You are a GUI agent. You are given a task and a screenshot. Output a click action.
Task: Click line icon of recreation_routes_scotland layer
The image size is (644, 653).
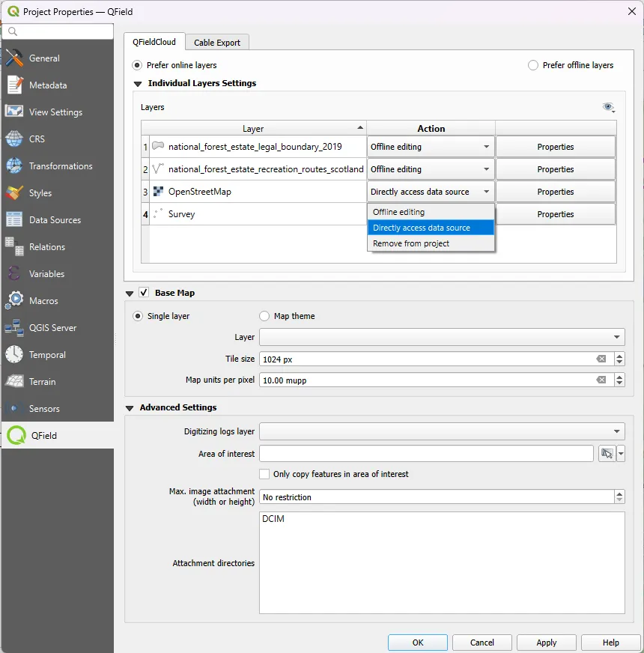click(x=158, y=168)
